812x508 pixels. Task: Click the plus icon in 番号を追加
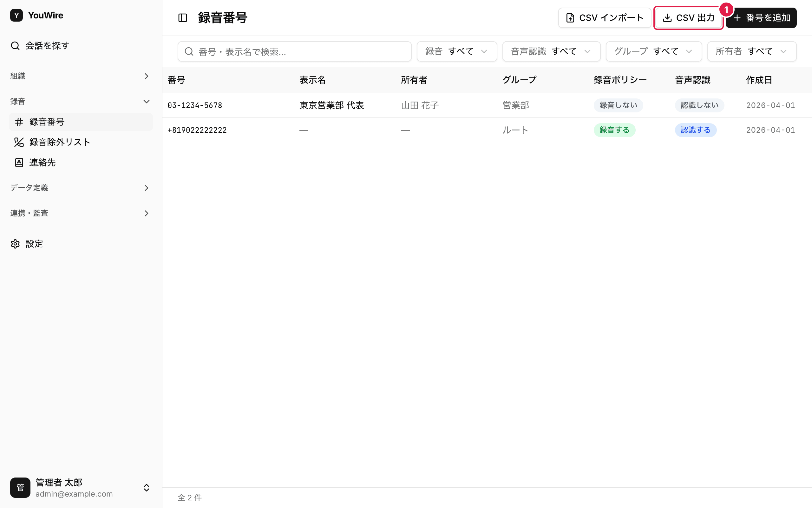coord(737,18)
